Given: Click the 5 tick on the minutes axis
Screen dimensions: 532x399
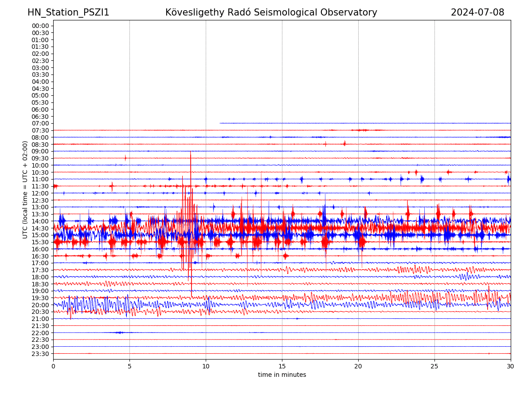Looking at the screenshot, I should (x=129, y=366).
